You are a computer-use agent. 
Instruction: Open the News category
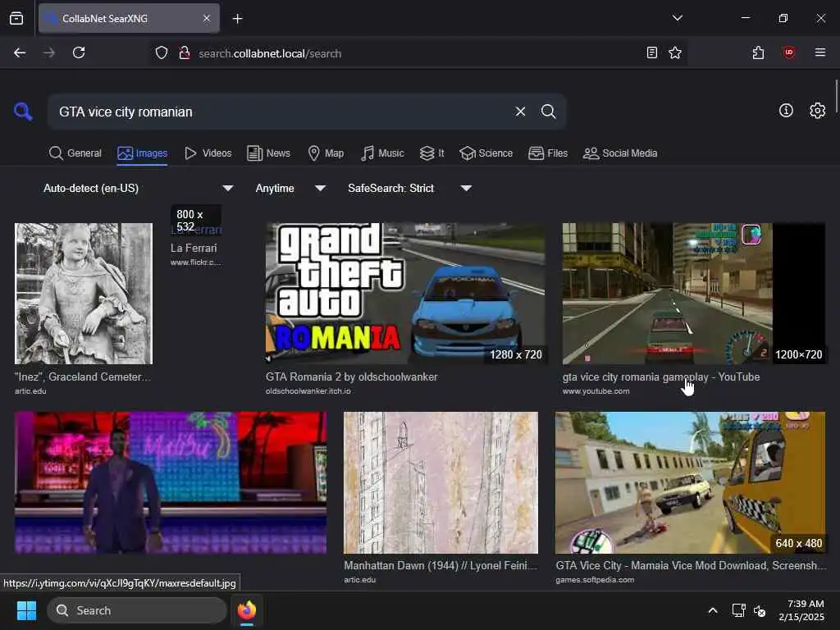tap(268, 153)
